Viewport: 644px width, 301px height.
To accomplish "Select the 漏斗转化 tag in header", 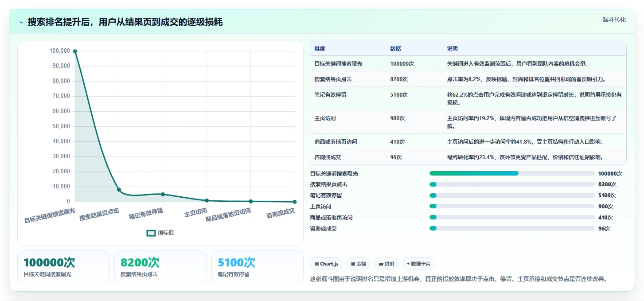I will 614,20.
